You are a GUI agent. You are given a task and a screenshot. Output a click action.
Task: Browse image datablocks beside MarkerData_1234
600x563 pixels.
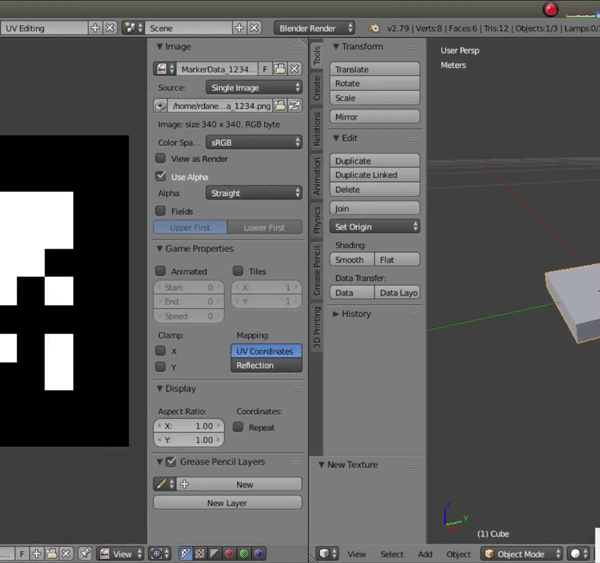165,69
